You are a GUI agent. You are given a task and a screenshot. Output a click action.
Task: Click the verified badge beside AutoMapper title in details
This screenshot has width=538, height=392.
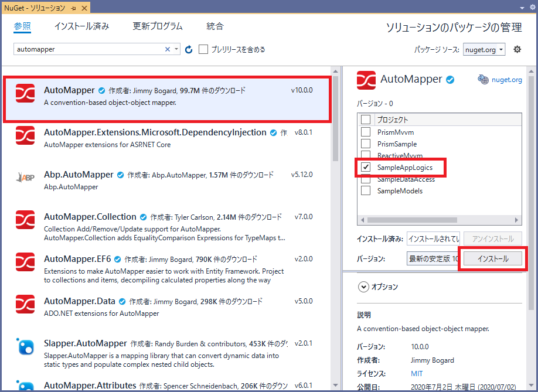click(450, 80)
